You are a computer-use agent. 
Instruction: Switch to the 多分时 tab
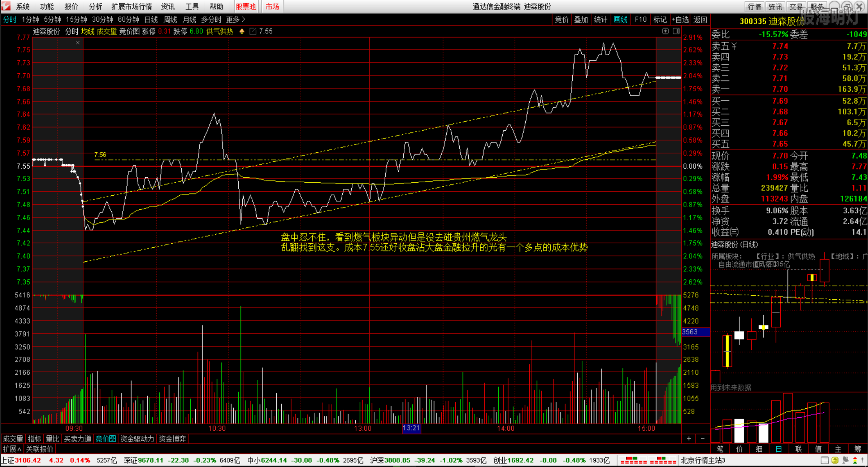[212, 19]
